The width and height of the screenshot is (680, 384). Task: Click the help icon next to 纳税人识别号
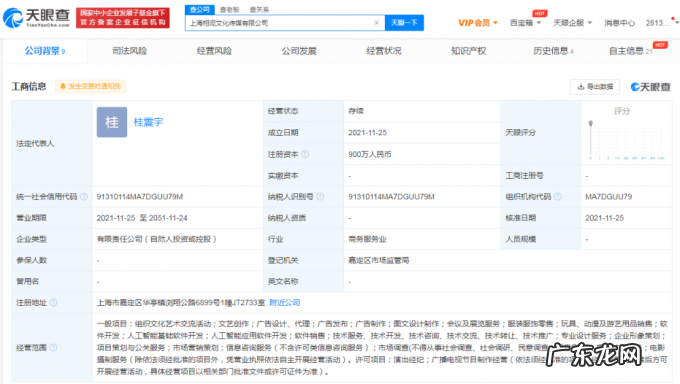pos(320,197)
